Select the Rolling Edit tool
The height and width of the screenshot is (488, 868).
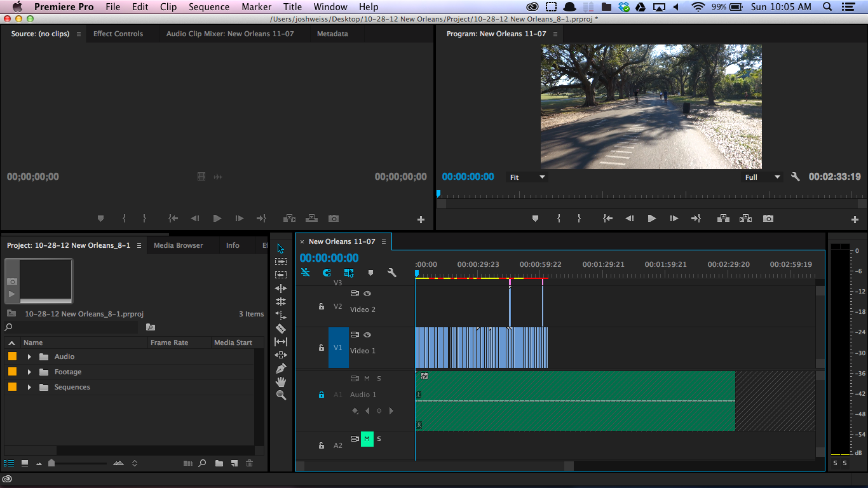281,302
